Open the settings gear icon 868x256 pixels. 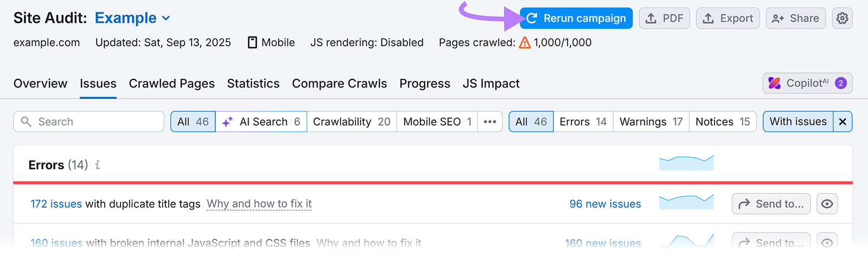pyautogui.click(x=842, y=18)
